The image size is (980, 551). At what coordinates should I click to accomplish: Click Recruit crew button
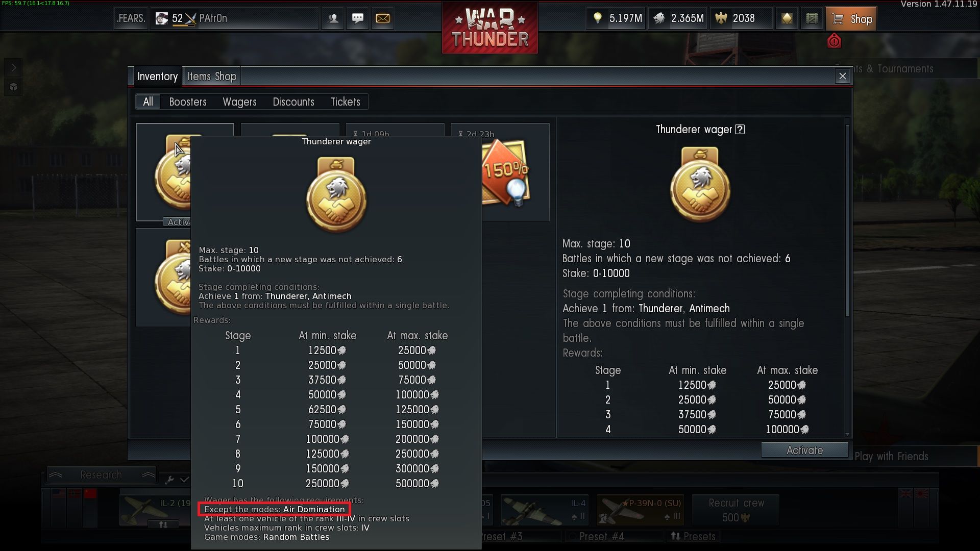point(736,510)
